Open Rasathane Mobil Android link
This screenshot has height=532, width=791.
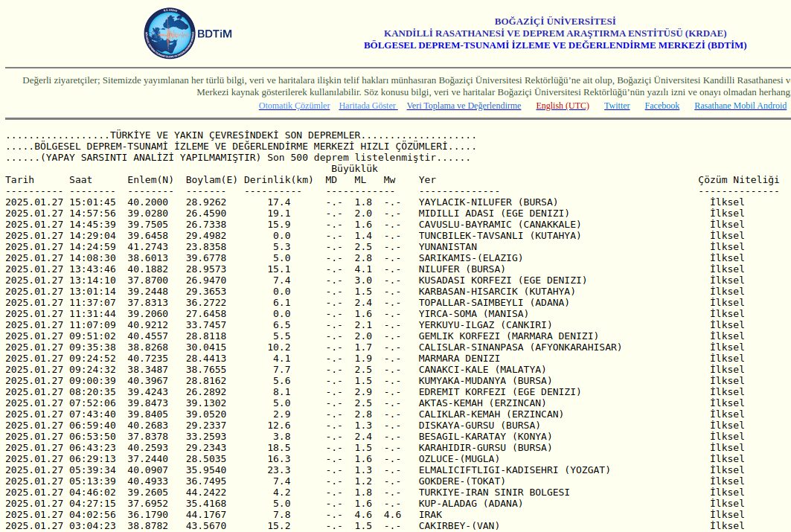pyautogui.click(x=740, y=106)
